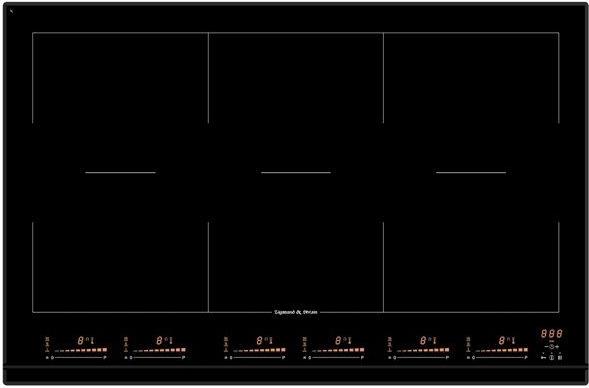
Task: Tap the rightmost zone's keep-warm icon stack
Action: [x=468, y=344]
